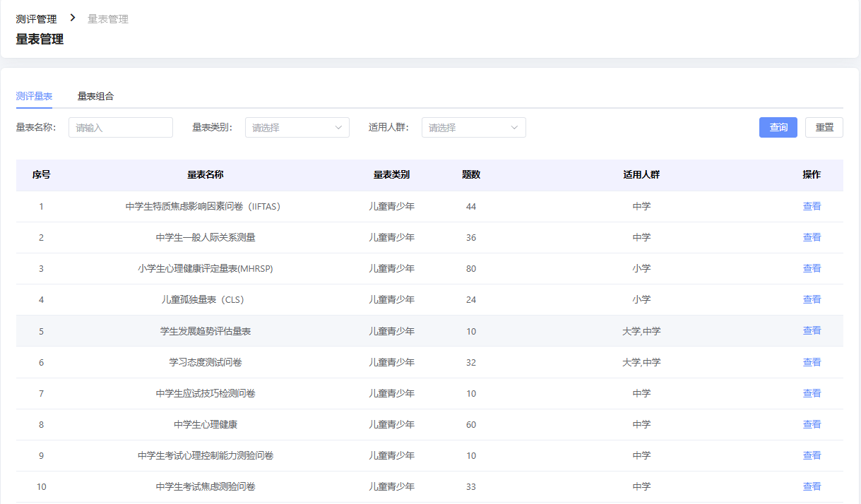Click question count 24 in CLS row
The width and height of the screenshot is (861, 504).
(x=471, y=299)
